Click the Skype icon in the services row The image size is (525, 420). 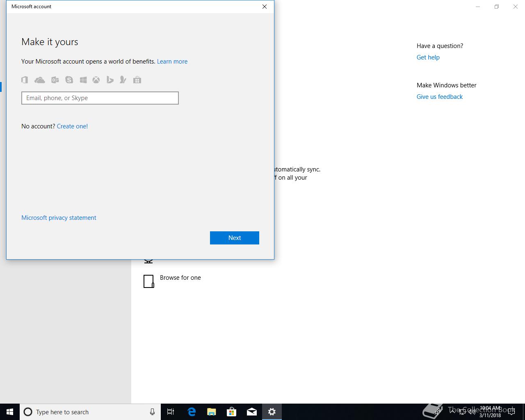[69, 80]
